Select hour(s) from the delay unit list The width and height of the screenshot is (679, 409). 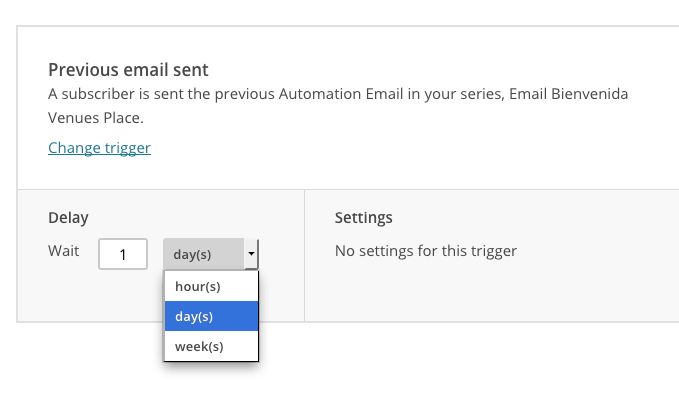(211, 286)
